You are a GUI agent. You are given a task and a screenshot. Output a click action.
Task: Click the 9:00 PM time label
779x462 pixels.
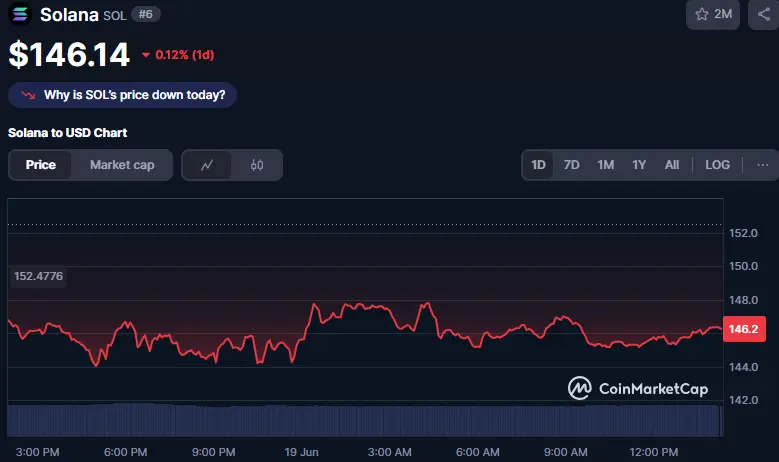(214, 452)
